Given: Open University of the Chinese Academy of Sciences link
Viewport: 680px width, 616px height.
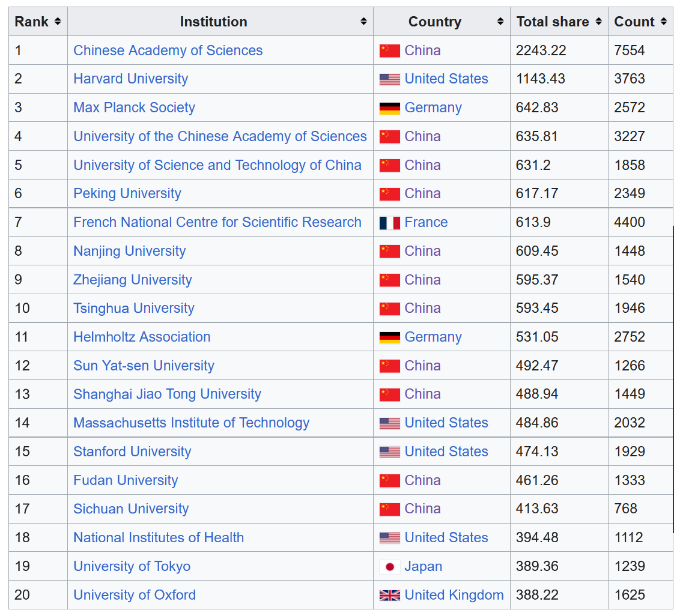Looking at the screenshot, I should click(x=220, y=136).
